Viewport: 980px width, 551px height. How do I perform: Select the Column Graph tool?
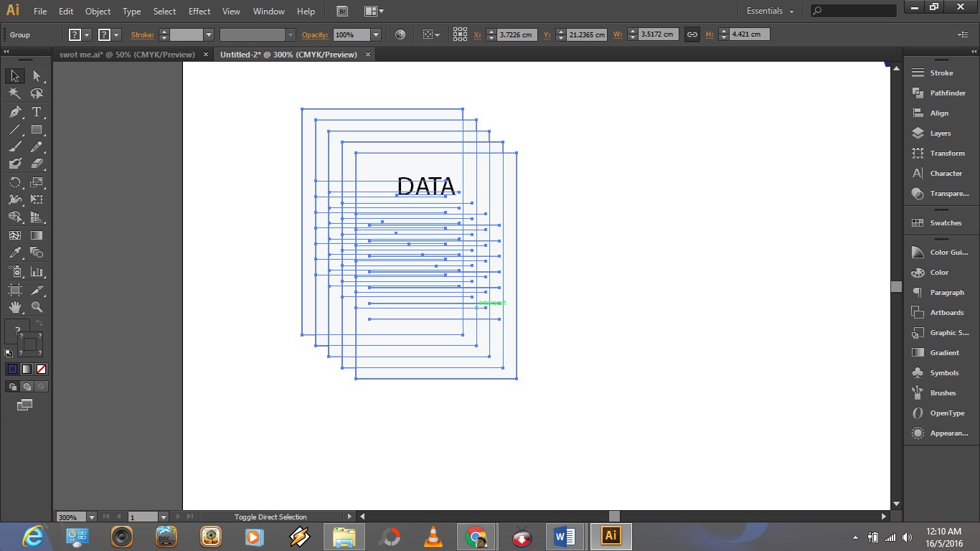[x=37, y=272]
